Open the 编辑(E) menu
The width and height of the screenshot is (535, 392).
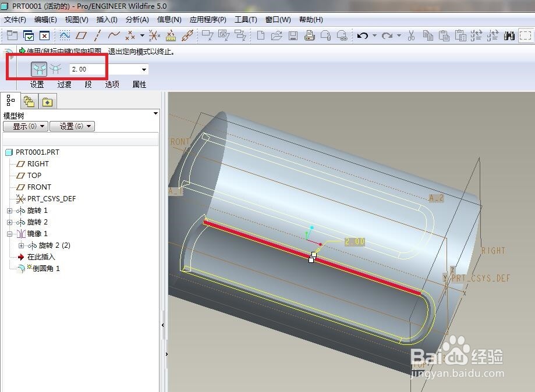45,19
